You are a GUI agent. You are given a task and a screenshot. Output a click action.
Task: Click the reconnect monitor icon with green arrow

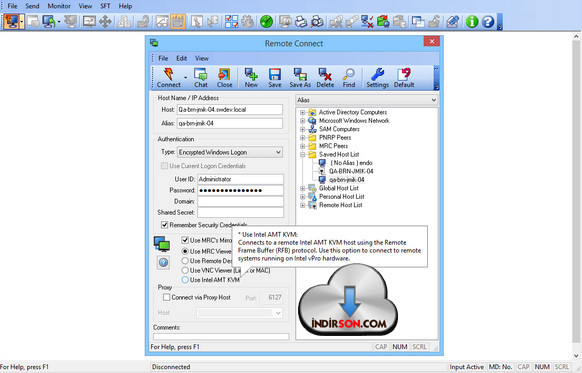pyautogui.click(x=49, y=22)
